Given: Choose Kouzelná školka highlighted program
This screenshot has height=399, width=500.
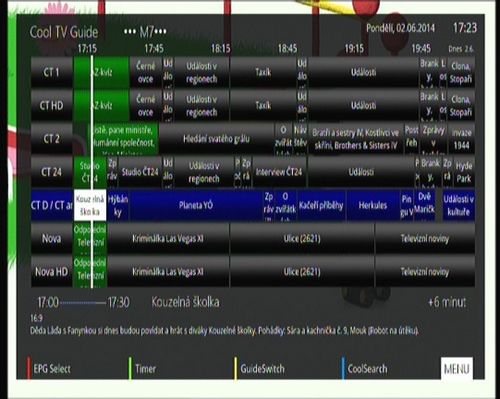Looking at the screenshot, I should (x=90, y=205).
